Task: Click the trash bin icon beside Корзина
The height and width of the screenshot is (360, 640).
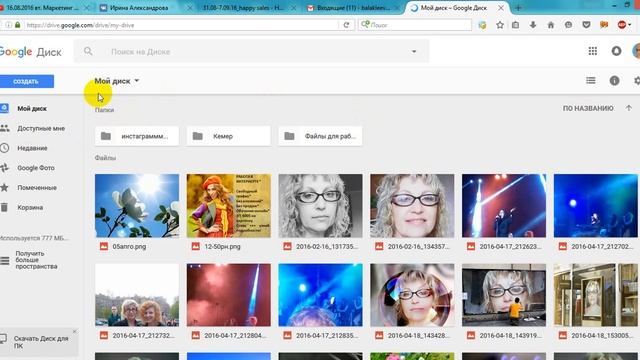Action: pyautogui.click(x=4, y=207)
